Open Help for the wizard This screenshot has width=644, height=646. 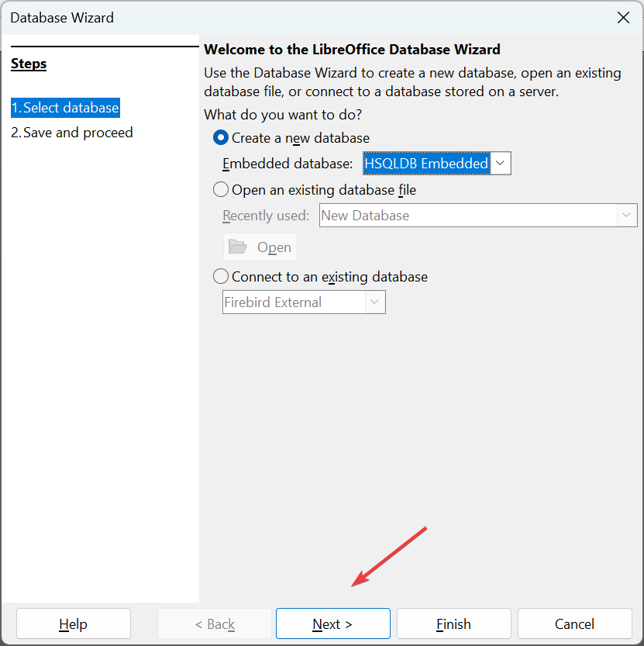pyautogui.click(x=74, y=624)
